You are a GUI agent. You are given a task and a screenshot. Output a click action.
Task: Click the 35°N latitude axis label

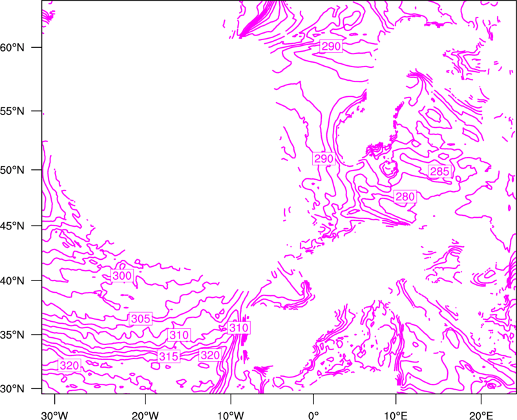point(12,335)
